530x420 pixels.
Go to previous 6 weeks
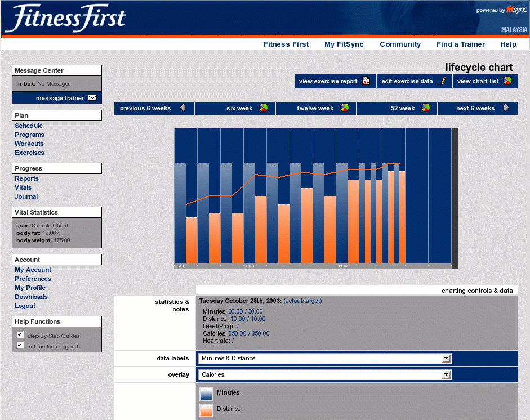pyautogui.click(x=154, y=108)
